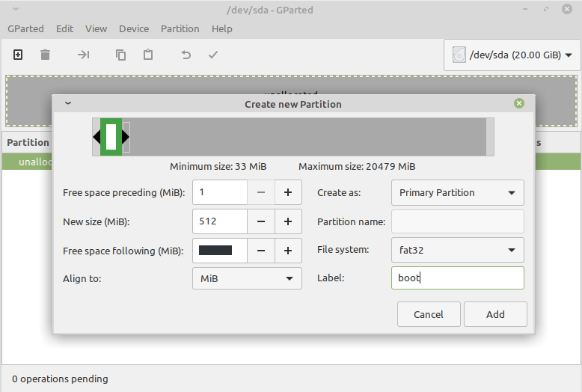Increase New size with plus button
582x392 pixels.
click(x=288, y=221)
